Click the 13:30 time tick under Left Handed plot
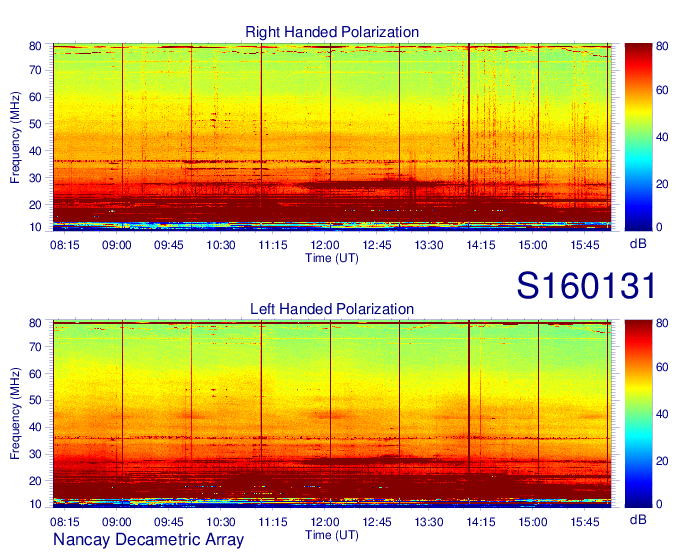 pos(429,522)
